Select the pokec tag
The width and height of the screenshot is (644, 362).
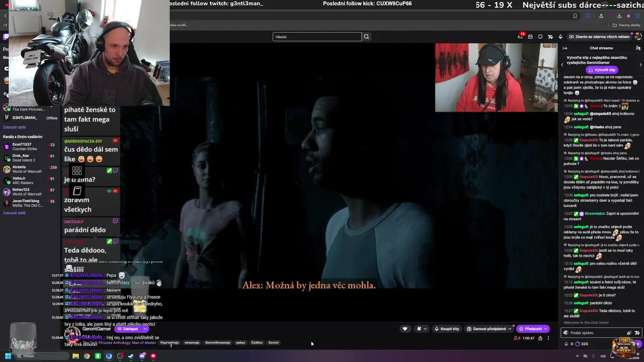point(240,342)
